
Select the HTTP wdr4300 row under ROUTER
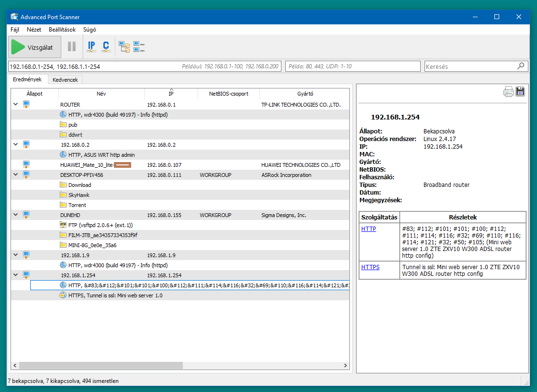[x=180, y=115]
